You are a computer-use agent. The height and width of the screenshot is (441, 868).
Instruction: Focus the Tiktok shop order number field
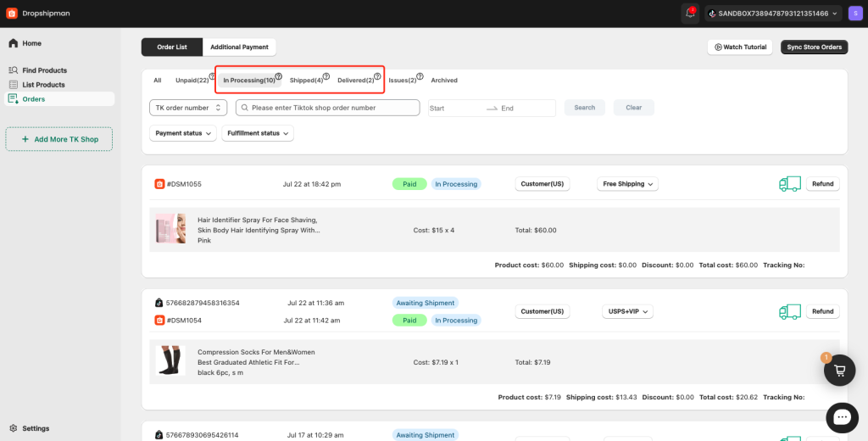point(328,108)
